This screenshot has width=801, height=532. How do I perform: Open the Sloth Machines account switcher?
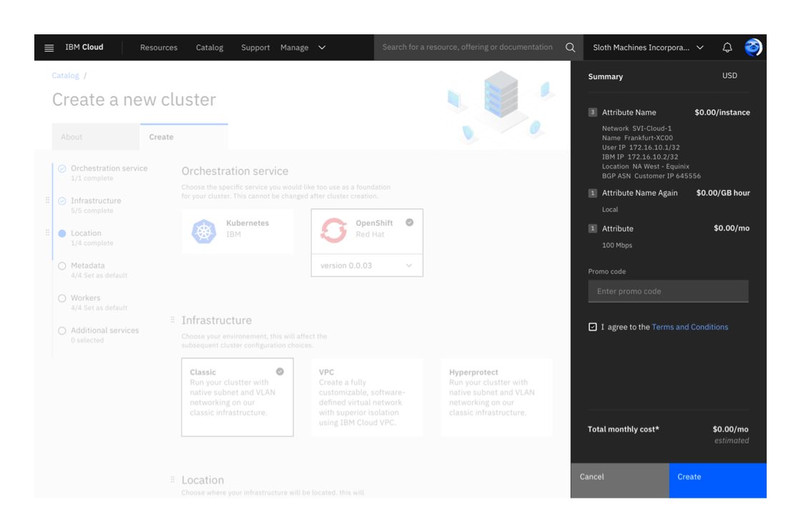643,47
